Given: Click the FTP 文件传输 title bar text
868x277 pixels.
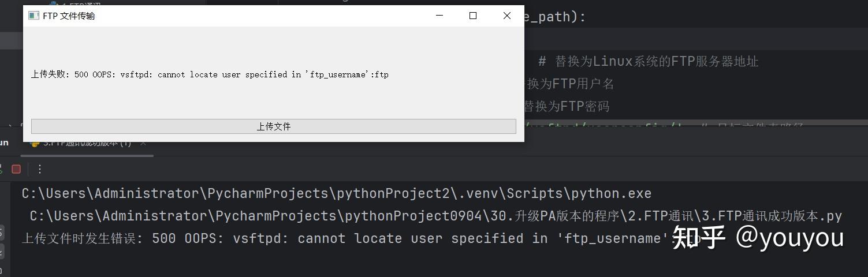Looking at the screenshot, I should (x=69, y=16).
